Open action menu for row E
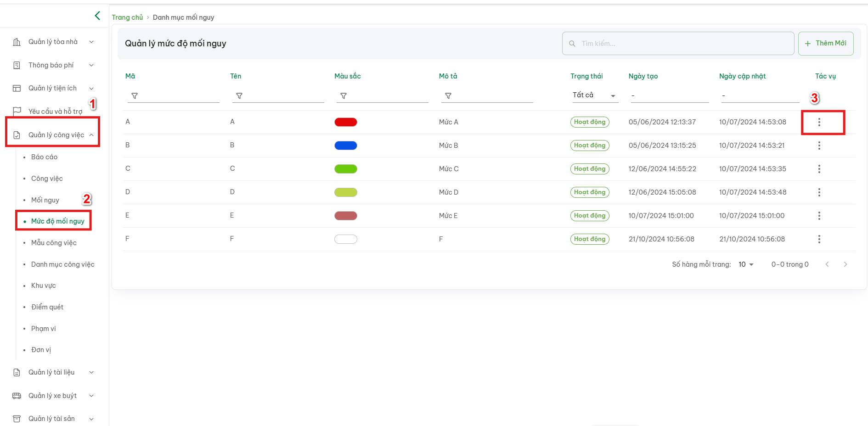Viewport: 868px width, 426px height. pyautogui.click(x=819, y=216)
